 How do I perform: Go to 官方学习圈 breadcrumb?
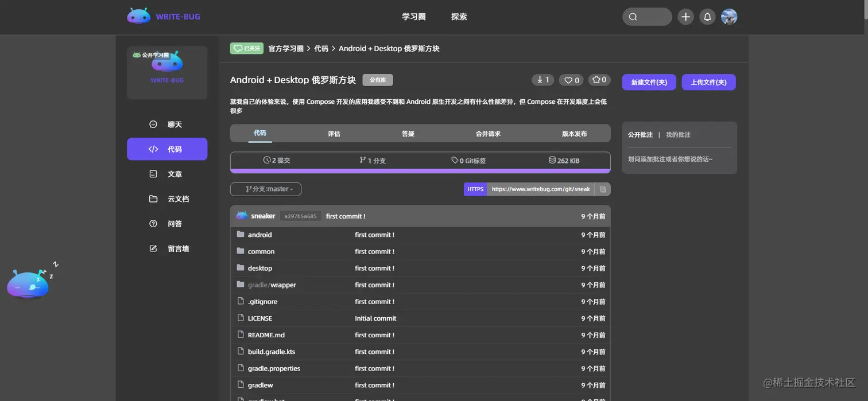pyautogui.click(x=286, y=49)
